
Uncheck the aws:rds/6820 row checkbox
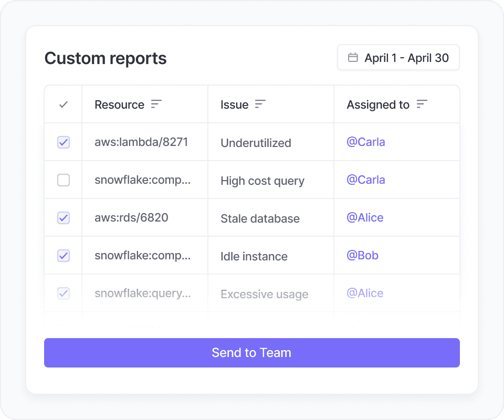tap(64, 218)
